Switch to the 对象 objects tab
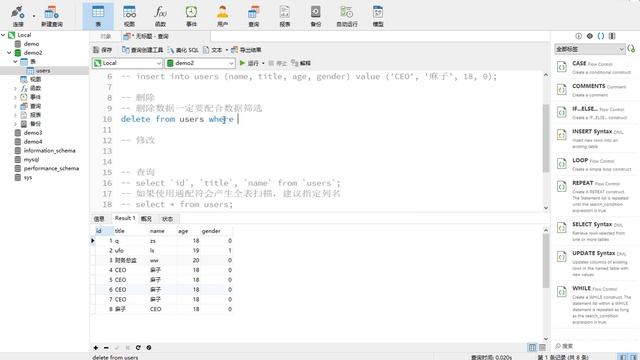The image size is (640, 360). pos(106,36)
